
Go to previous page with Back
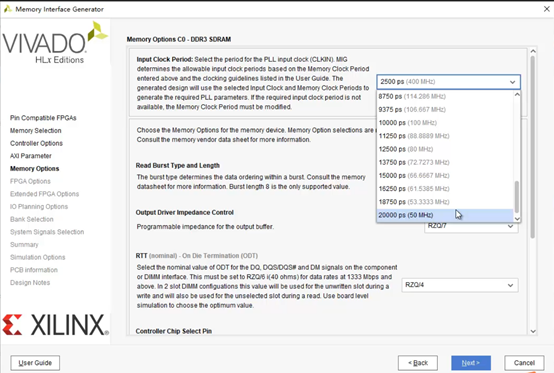(x=418, y=363)
